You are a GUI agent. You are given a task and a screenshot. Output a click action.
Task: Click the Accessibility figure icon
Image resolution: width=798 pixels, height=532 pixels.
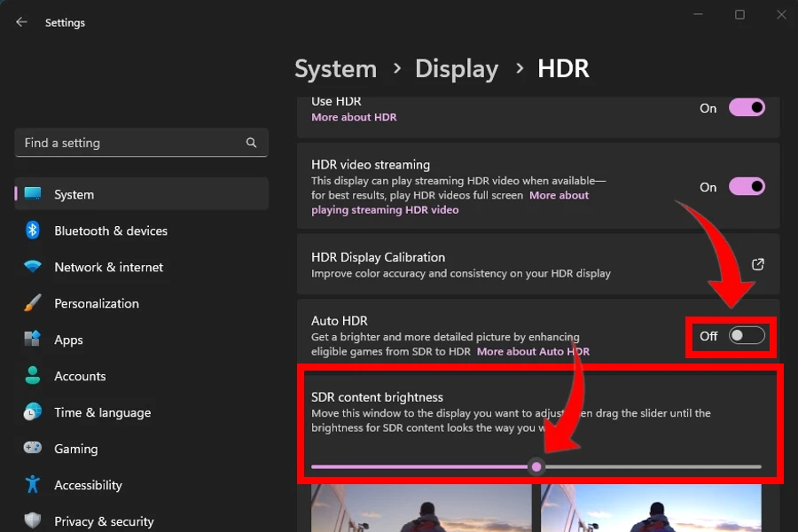[x=33, y=484]
